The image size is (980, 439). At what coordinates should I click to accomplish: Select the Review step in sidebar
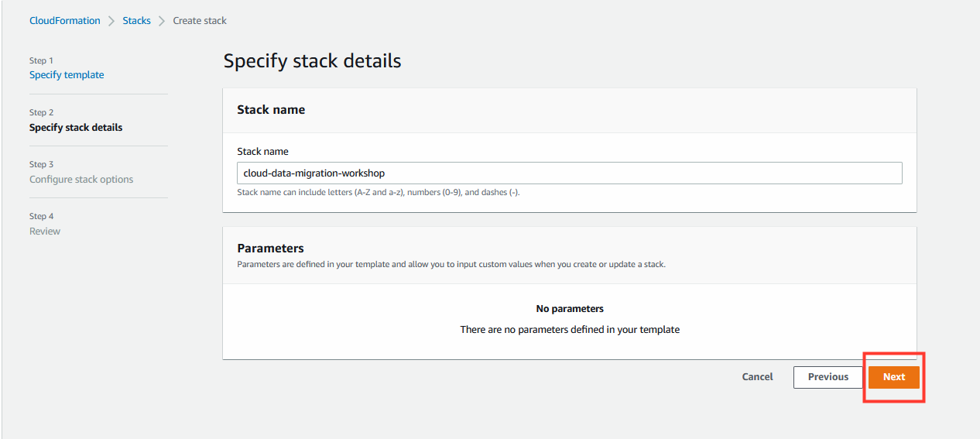[45, 231]
